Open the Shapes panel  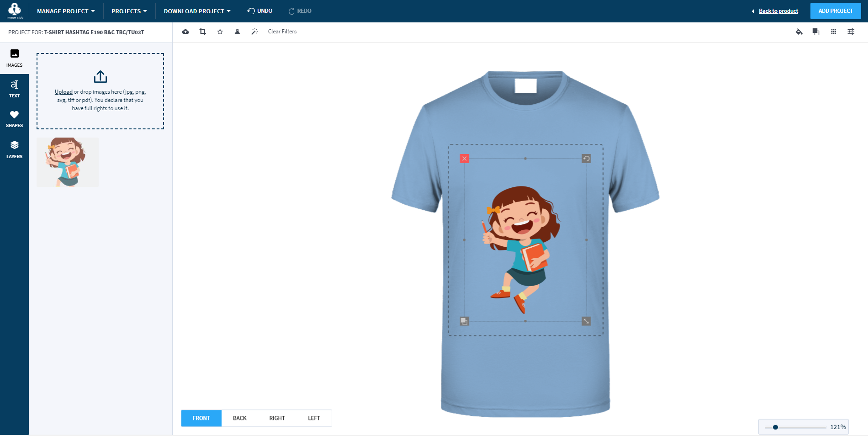14,119
